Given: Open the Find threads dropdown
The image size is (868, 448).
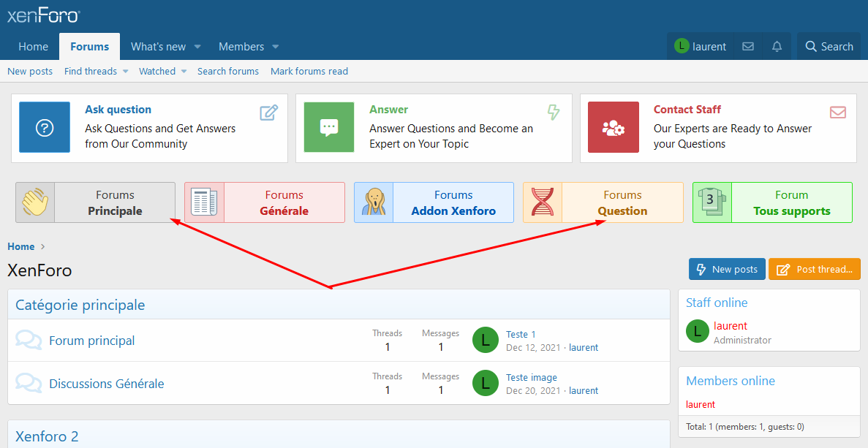Looking at the screenshot, I should pyautogui.click(x=97, y=72).
